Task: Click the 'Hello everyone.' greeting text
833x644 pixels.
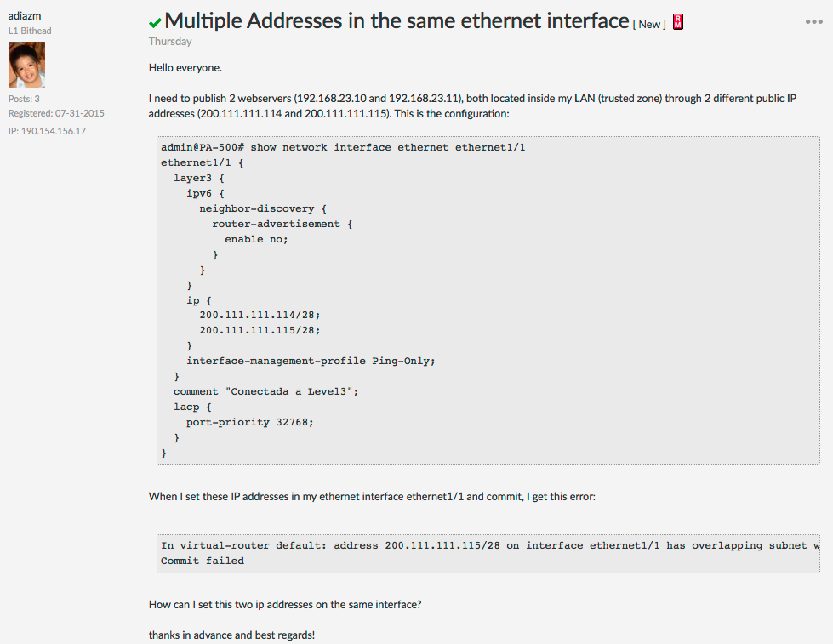Action: (185, 68)
